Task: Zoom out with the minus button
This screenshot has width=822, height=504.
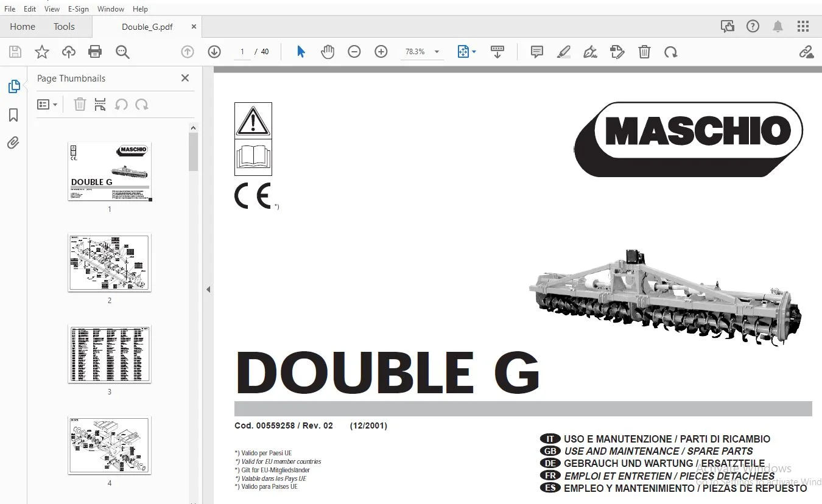Action: coord(354,52)
